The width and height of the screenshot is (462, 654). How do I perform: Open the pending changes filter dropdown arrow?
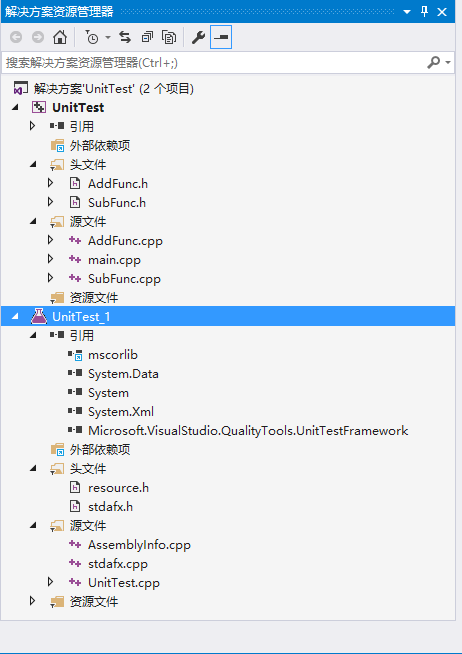point(108,37)
